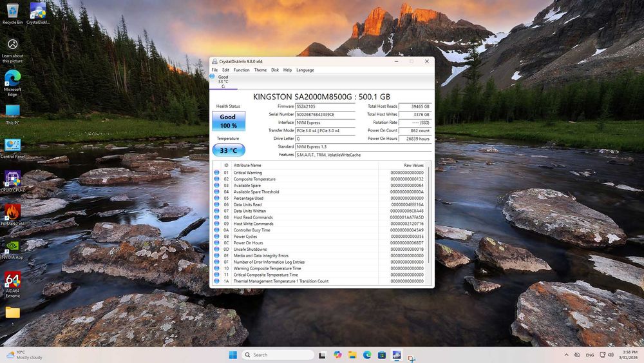Open Microsoft Edge from the taskbar

tap(367, 355)
